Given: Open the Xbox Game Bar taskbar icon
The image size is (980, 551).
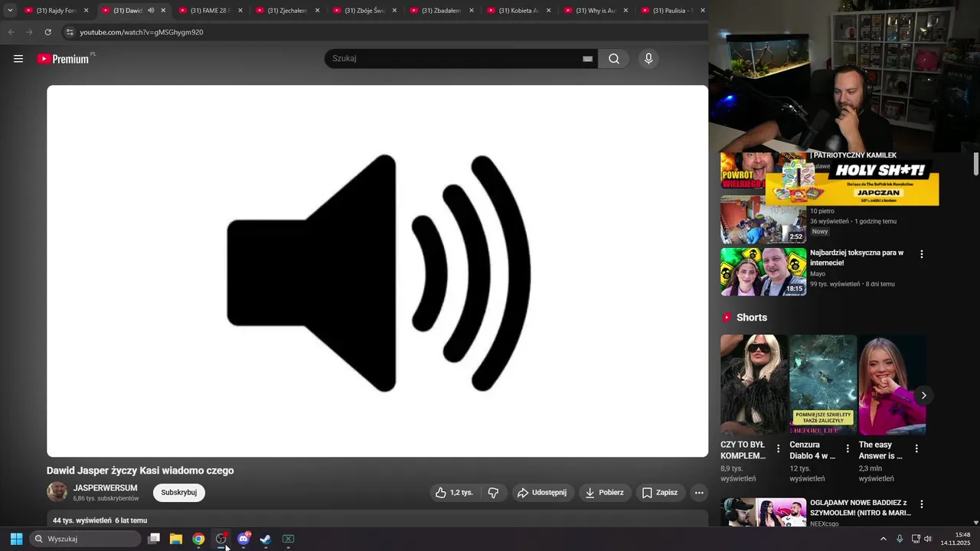Looking at the screenshot, I should click(x=288, y=539).
